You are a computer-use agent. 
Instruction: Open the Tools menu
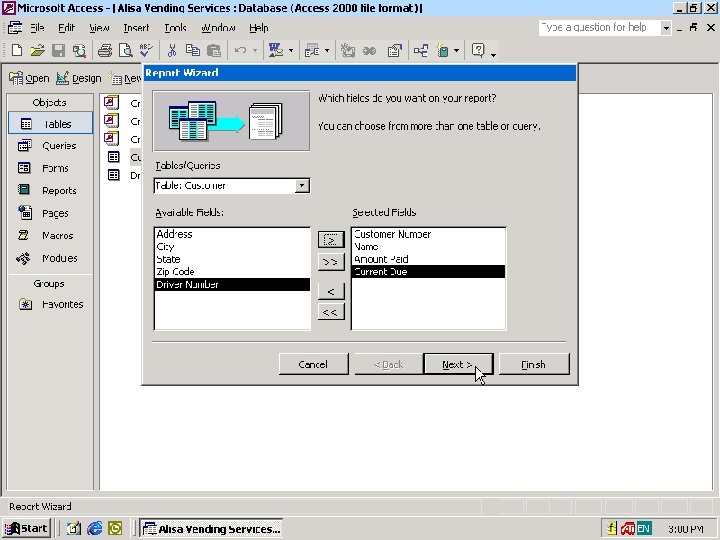coord(175,28)
